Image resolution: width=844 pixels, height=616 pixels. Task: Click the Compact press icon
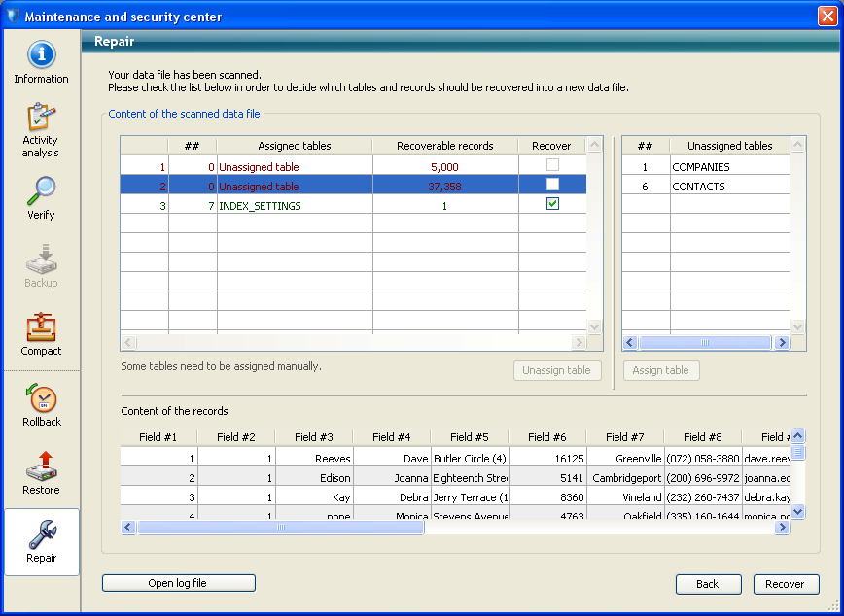41,327
